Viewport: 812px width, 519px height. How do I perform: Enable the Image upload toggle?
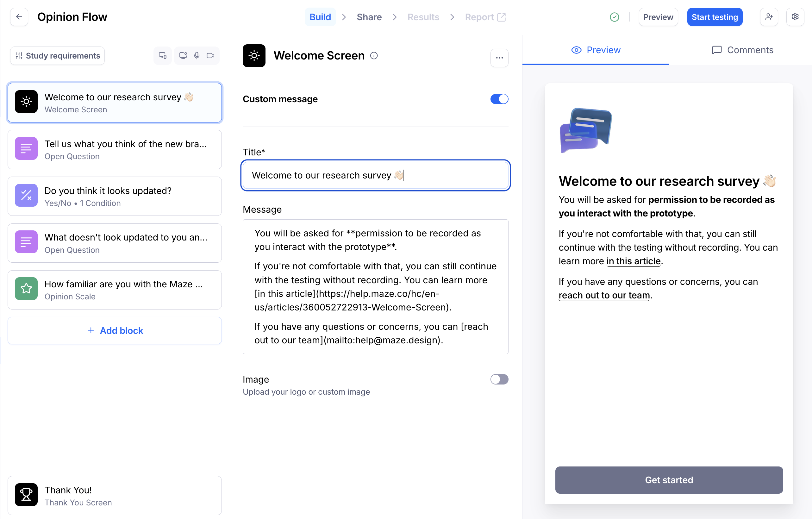pos(499,379)
